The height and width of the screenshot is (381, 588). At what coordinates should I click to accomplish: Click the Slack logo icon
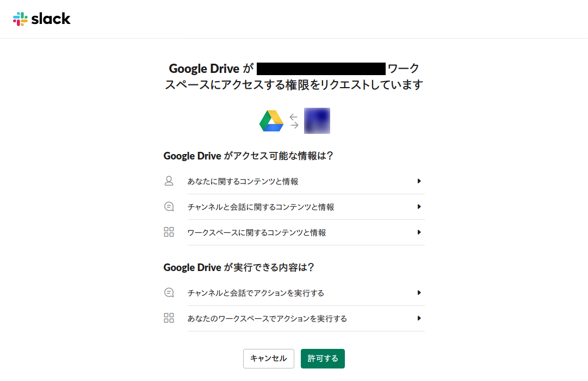pos(21,19)
